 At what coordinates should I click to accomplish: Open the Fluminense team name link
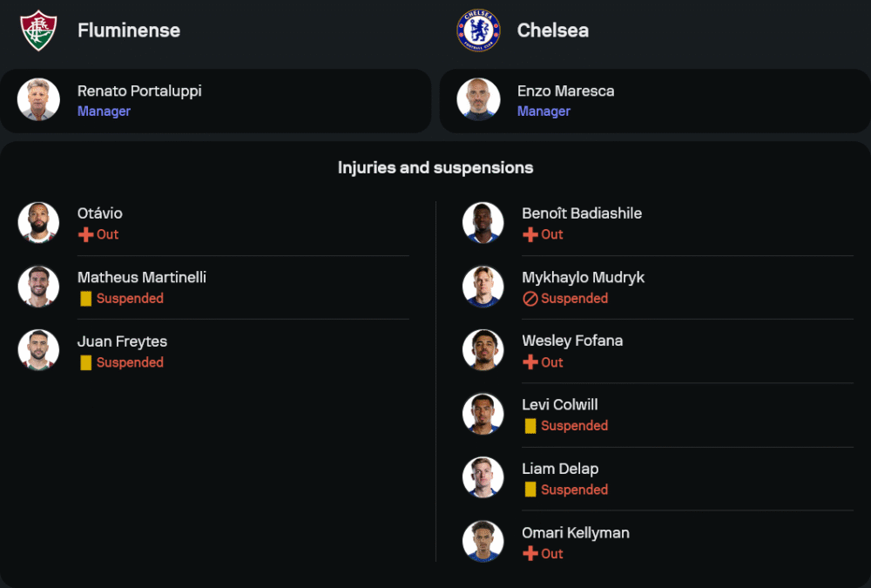pos(129,30)
